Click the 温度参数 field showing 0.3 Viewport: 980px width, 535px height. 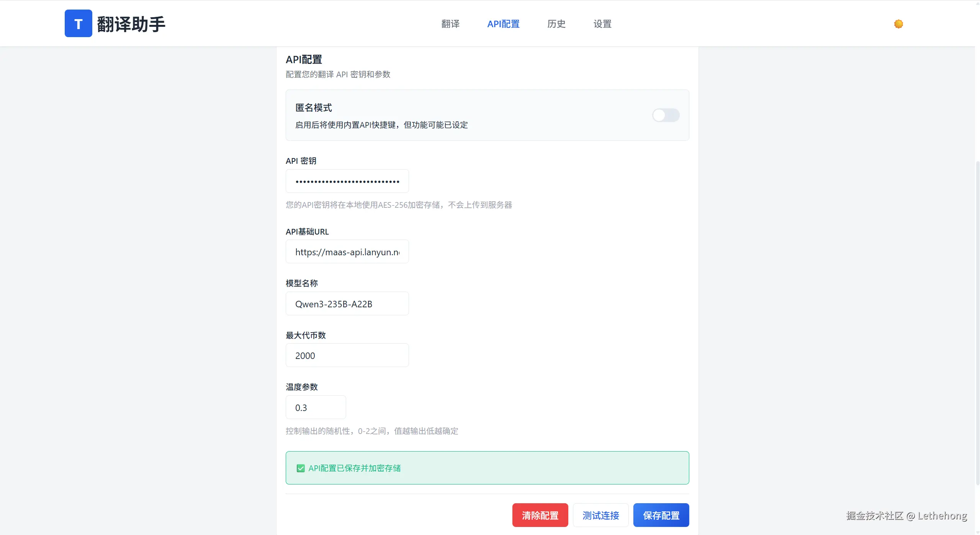tap(316, 408)
